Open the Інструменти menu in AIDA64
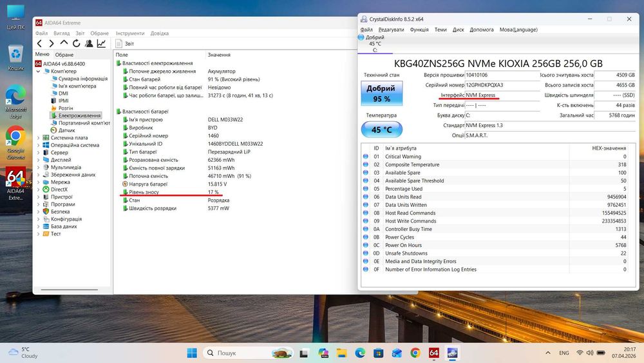Image resolution: width=644 pixels, height=363 pixels. click(x=130, y=34)
